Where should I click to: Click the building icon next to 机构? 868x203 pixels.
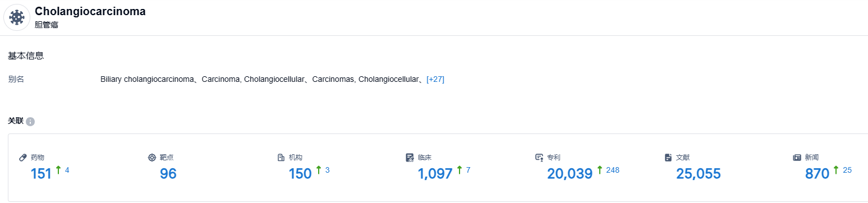[281, 158]
